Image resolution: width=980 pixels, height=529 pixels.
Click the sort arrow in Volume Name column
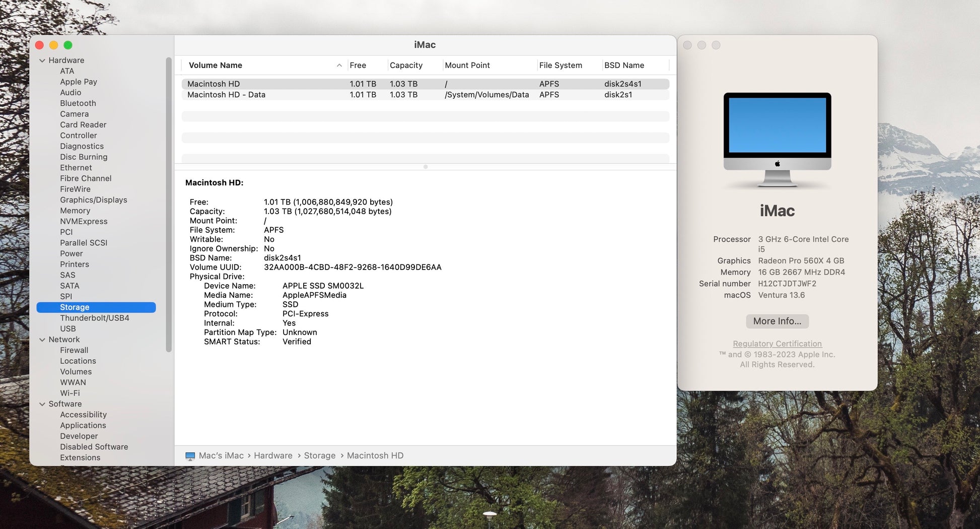[339, 65]
